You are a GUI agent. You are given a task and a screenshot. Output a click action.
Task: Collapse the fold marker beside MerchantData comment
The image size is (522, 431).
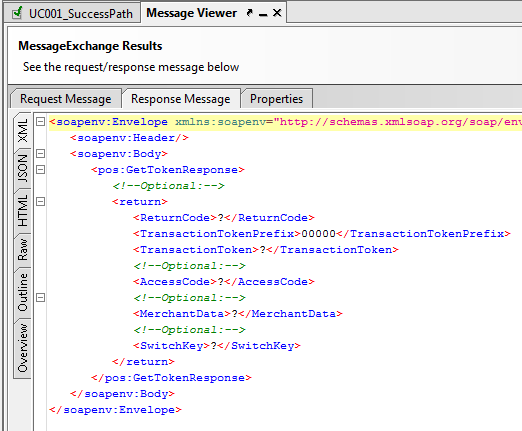[x=40, y=297]
